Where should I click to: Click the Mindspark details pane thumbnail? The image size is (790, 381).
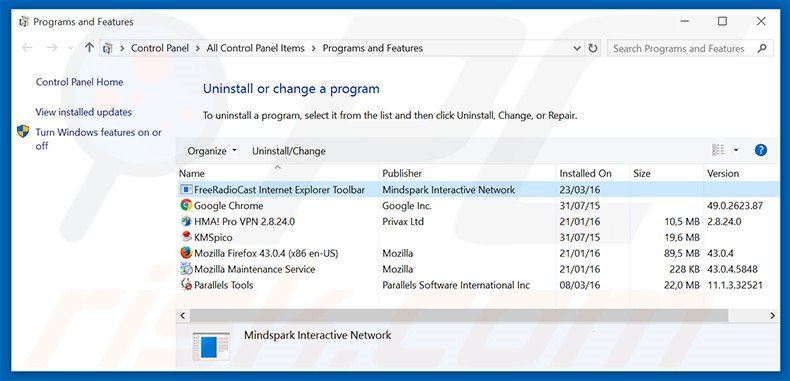pos(211,346)
